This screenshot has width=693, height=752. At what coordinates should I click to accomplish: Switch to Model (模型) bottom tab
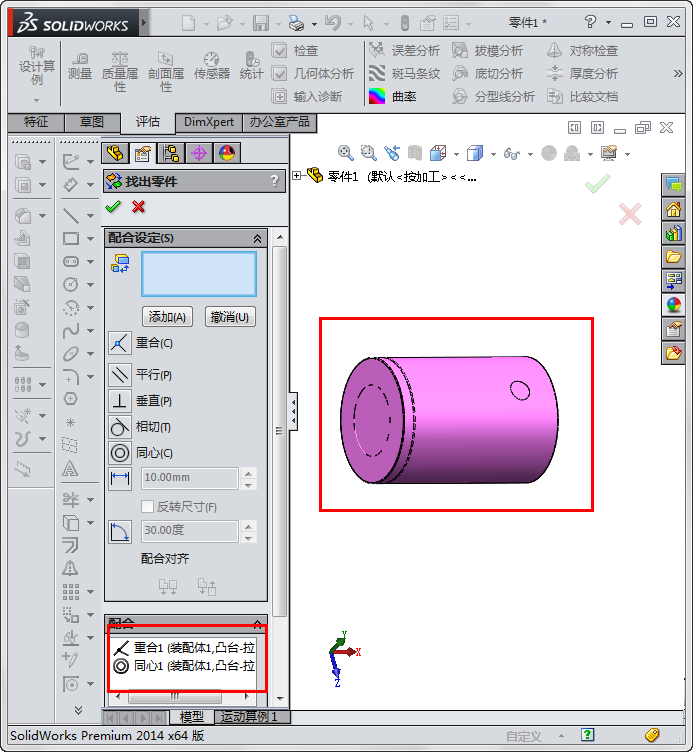coord(191,717)
